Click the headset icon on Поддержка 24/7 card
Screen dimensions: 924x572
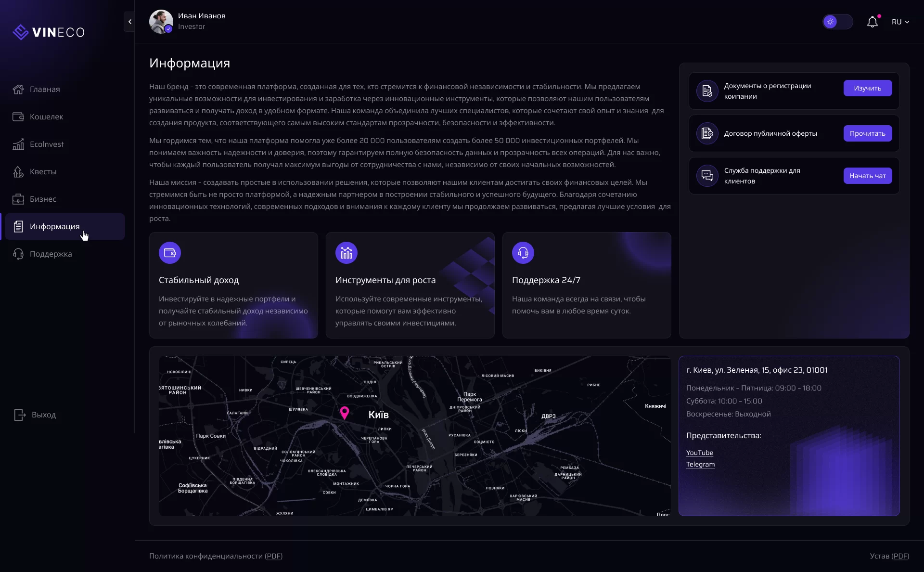[523, 253]
